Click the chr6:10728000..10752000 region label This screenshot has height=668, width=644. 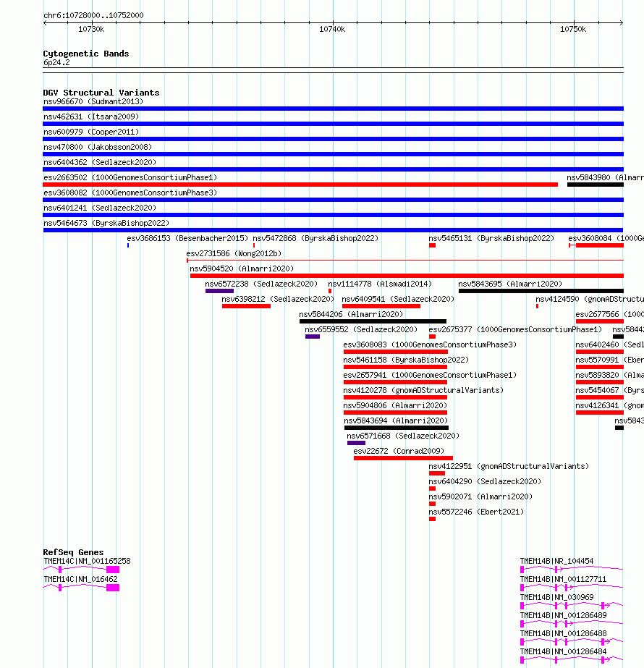point(93,15)
